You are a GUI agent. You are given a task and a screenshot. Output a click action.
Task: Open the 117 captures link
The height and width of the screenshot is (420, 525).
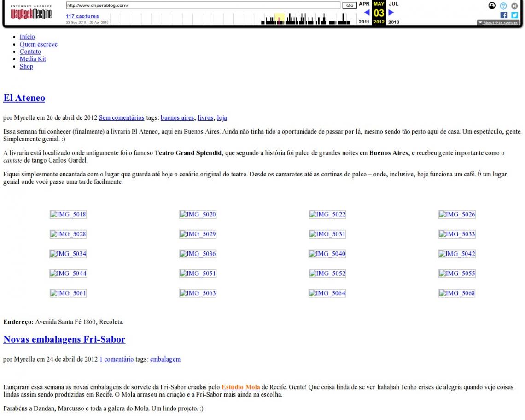coord(82,16)
